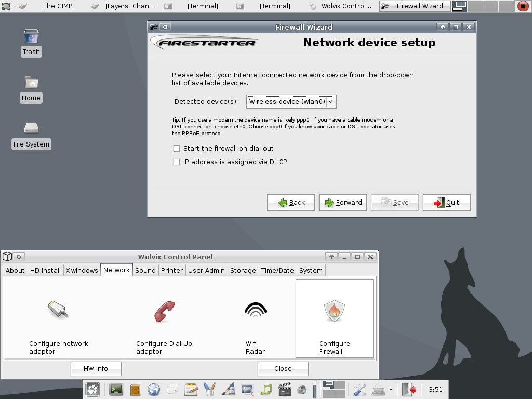Click cube icon in Wolvix Control Panel titlebar
The image size is (532, 399).
(7, 257)
